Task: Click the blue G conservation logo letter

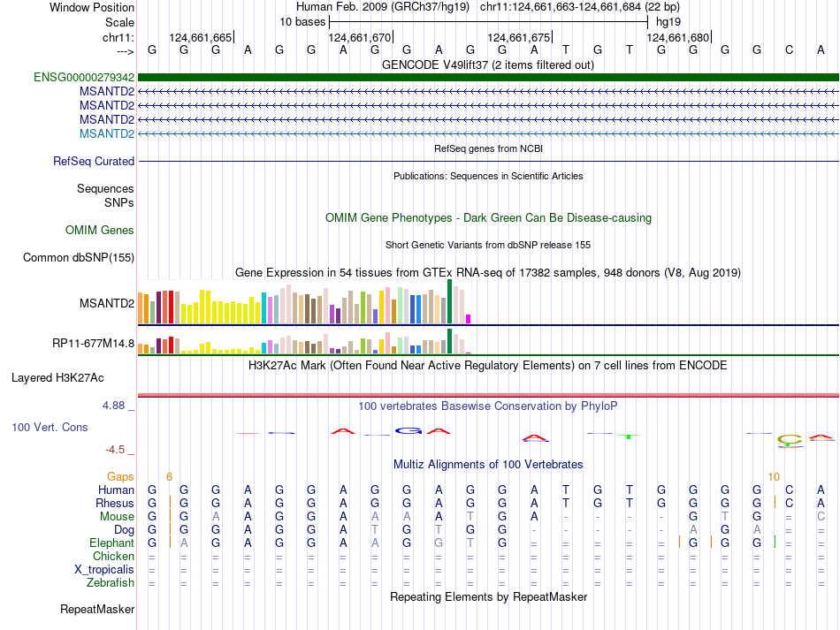Action: (x=409, y=430)
